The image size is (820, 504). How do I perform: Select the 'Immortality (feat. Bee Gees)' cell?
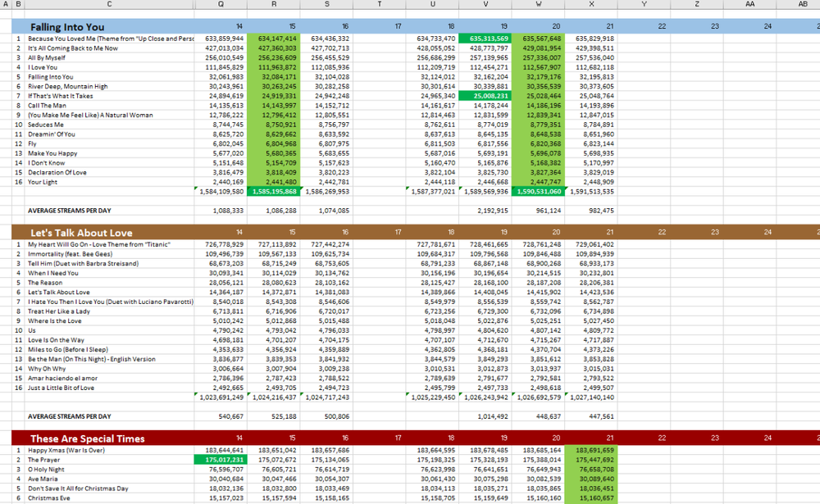[109, 254]
